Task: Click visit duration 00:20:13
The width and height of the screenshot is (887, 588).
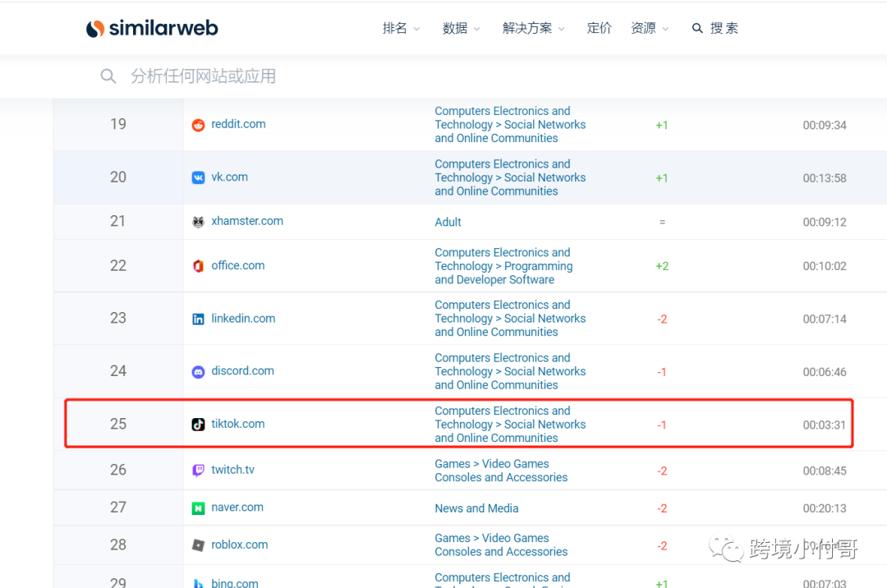Action: pos(825,509)
